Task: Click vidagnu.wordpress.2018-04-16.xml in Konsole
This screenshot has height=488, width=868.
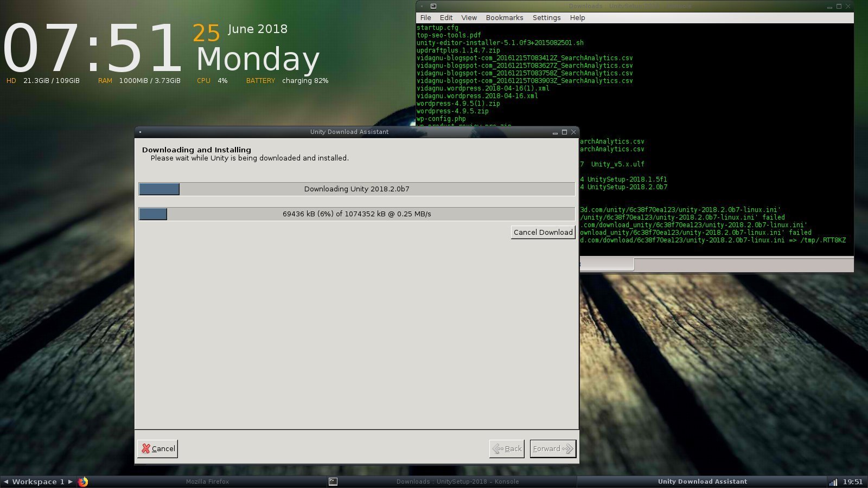Action: pos(477,96)
